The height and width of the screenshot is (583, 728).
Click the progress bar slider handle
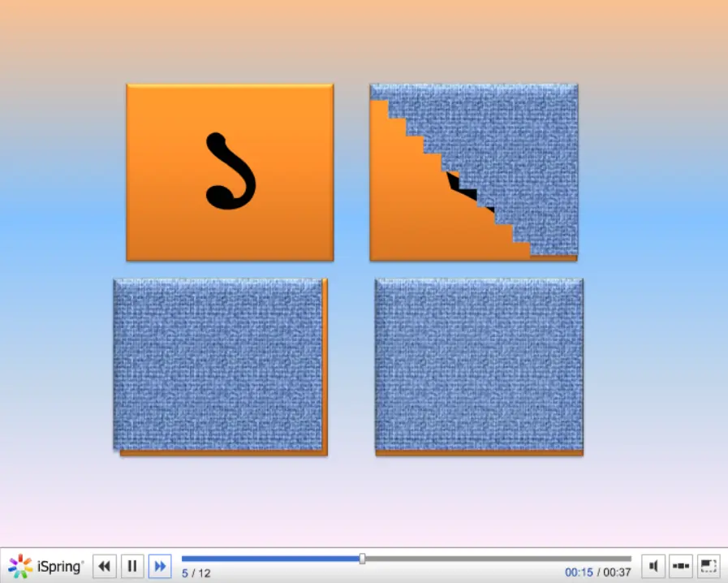click(362, 559)
